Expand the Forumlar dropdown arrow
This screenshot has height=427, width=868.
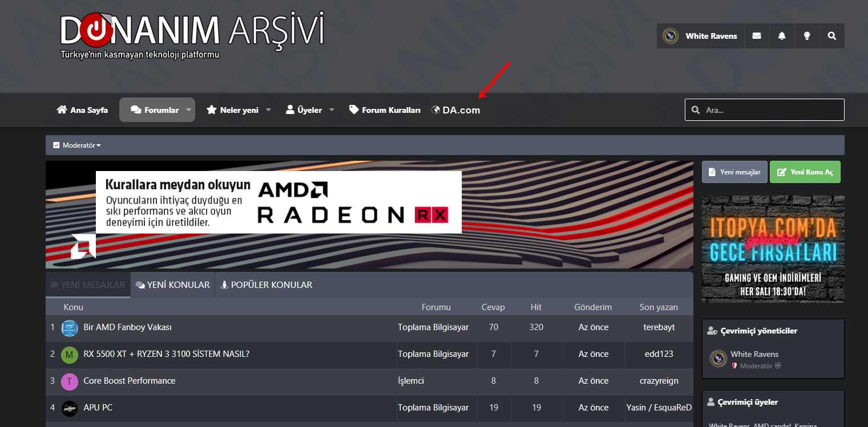pos(188,110)
